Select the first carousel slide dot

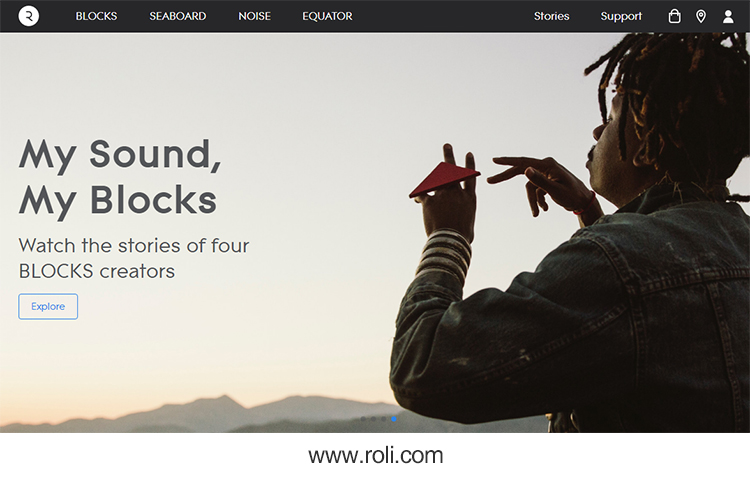[363, 419]
